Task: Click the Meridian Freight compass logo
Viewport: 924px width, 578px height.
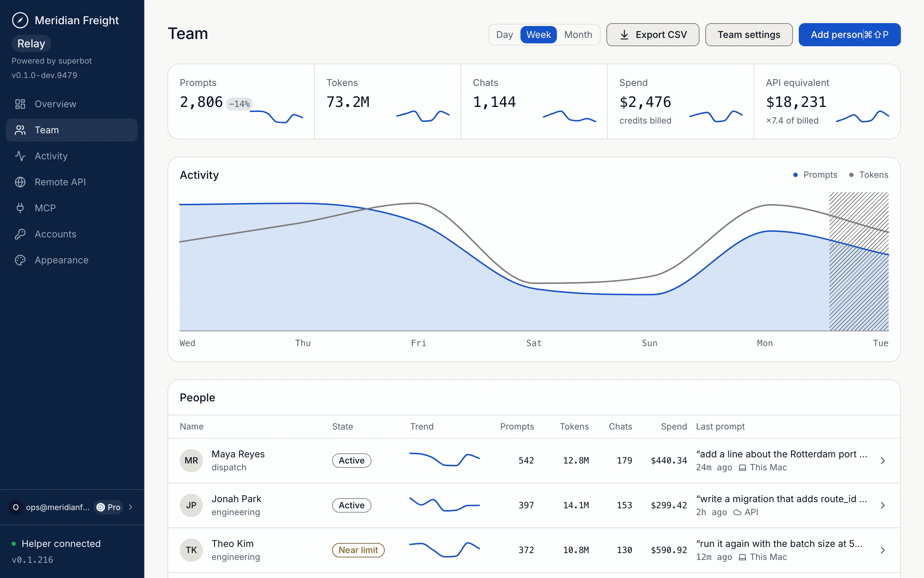Action: tap(20, 20)
